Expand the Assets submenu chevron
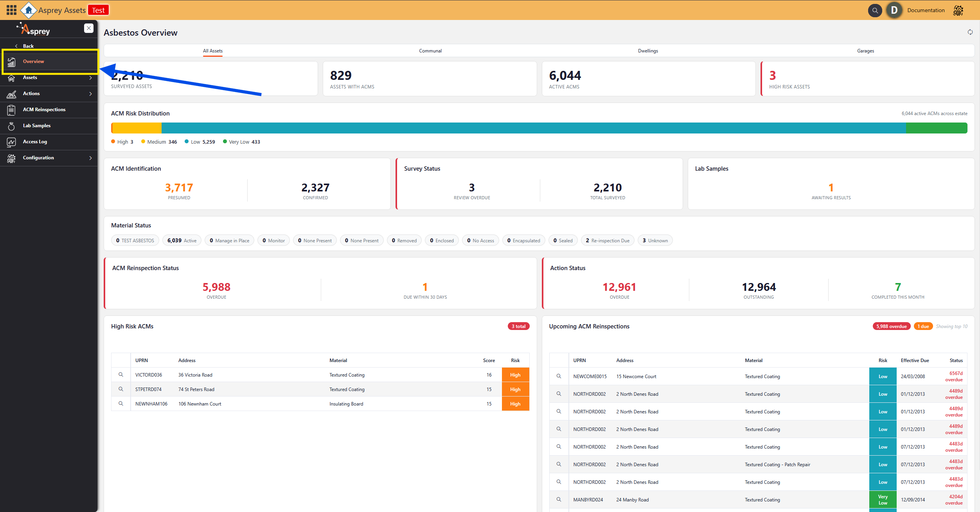The image size is (980, 512). click(90, 78)
